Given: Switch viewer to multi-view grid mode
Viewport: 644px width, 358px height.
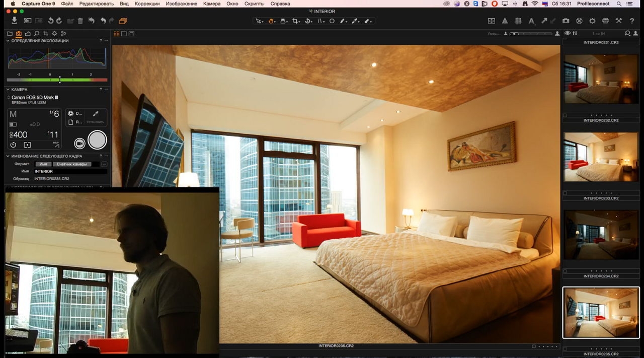Looking at the screenshot, I should pyautogui.click(x=117, y=34).
